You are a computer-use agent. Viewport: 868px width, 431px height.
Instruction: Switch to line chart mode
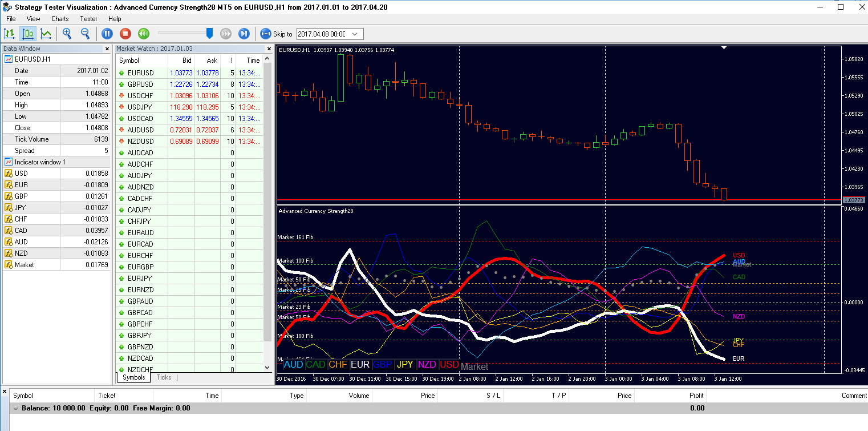tap(46, 34)
